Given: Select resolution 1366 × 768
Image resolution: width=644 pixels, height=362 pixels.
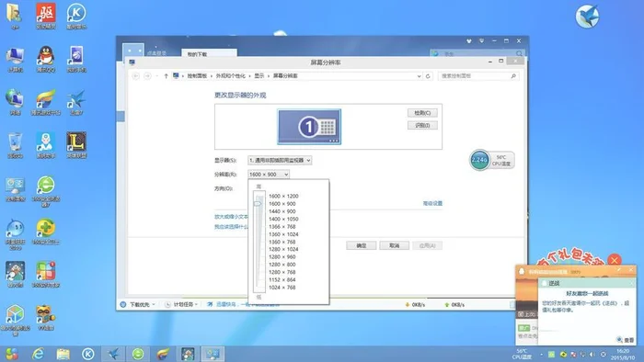Looking at the screenshot, I should (x=282, y=227).
